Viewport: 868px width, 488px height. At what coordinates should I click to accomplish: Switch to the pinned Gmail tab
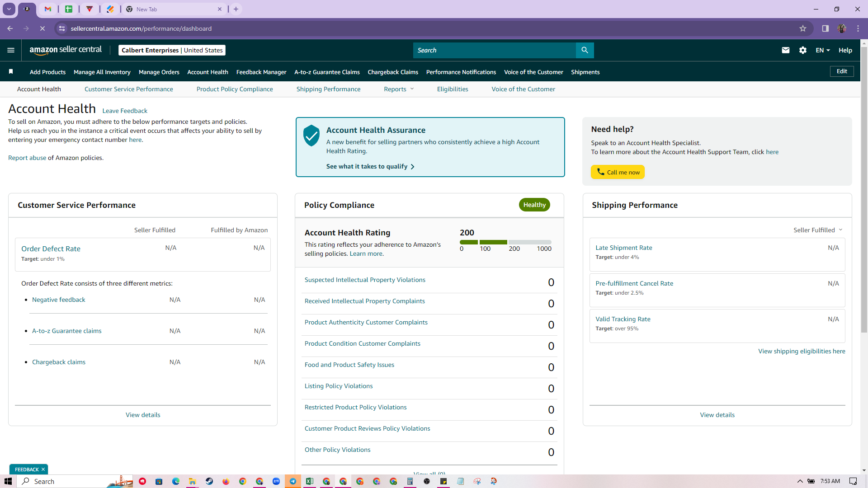click(48, 9)
